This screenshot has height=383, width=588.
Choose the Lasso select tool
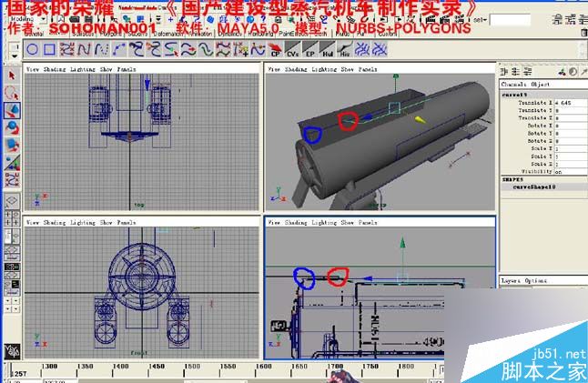[x=12, y=94]
